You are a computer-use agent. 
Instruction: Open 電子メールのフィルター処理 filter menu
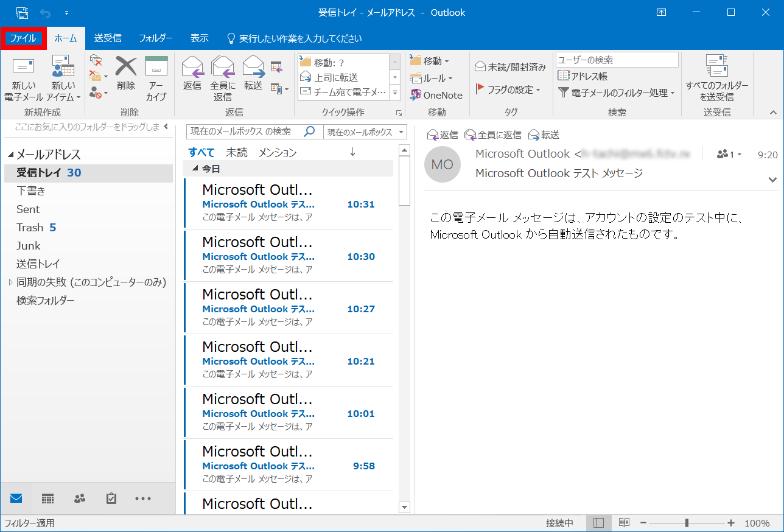tap(617, 93)
